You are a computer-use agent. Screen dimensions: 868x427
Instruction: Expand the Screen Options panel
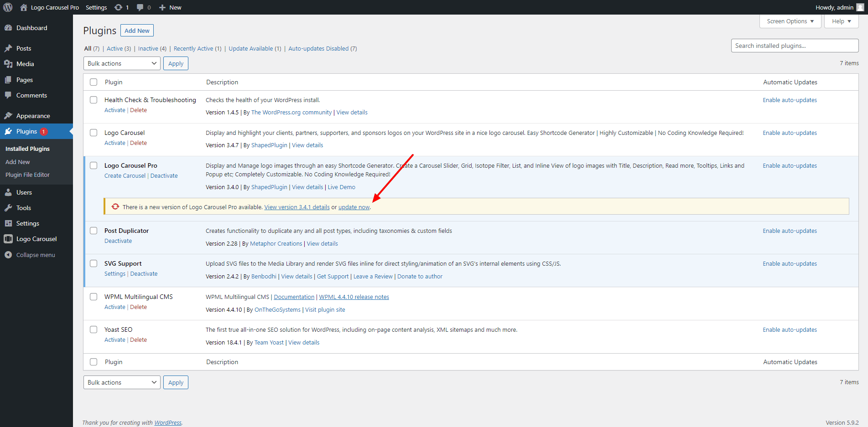point(790,21)
